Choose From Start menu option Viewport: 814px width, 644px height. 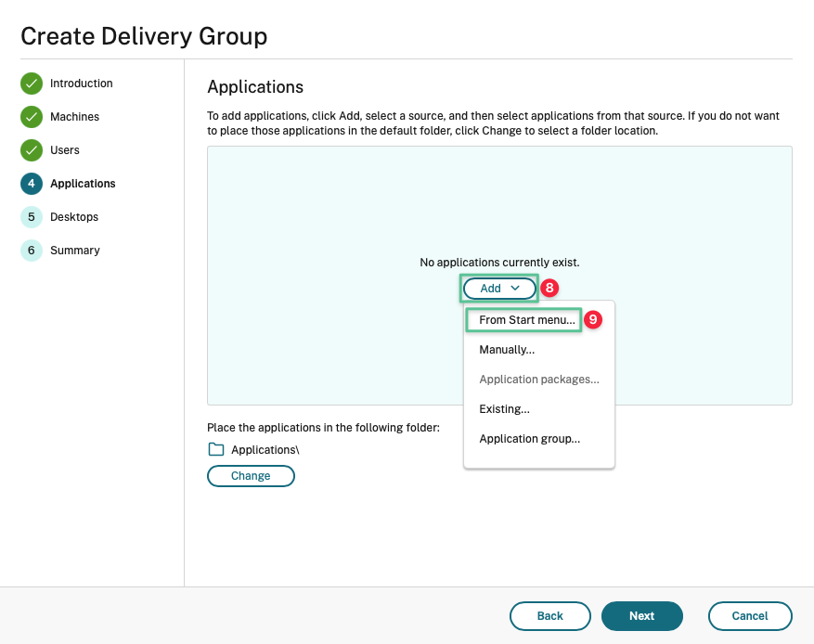[x=526, y=320]
